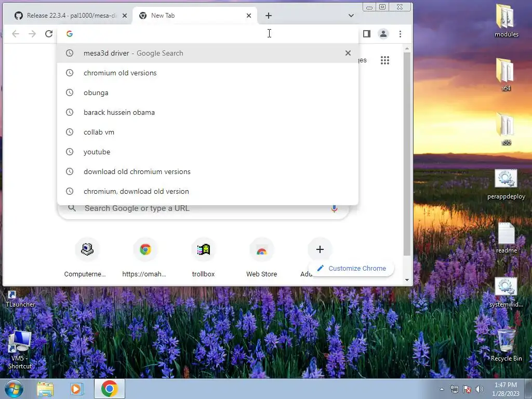Select the perappdeploy file on desktop
Screen dimensions: 532x399
(506, 184)
